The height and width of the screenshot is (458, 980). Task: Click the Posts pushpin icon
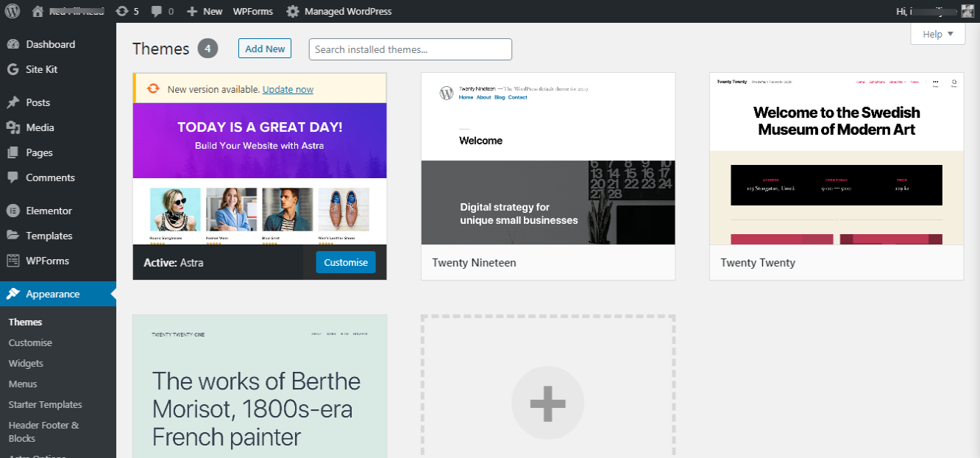tap(13, 102)
